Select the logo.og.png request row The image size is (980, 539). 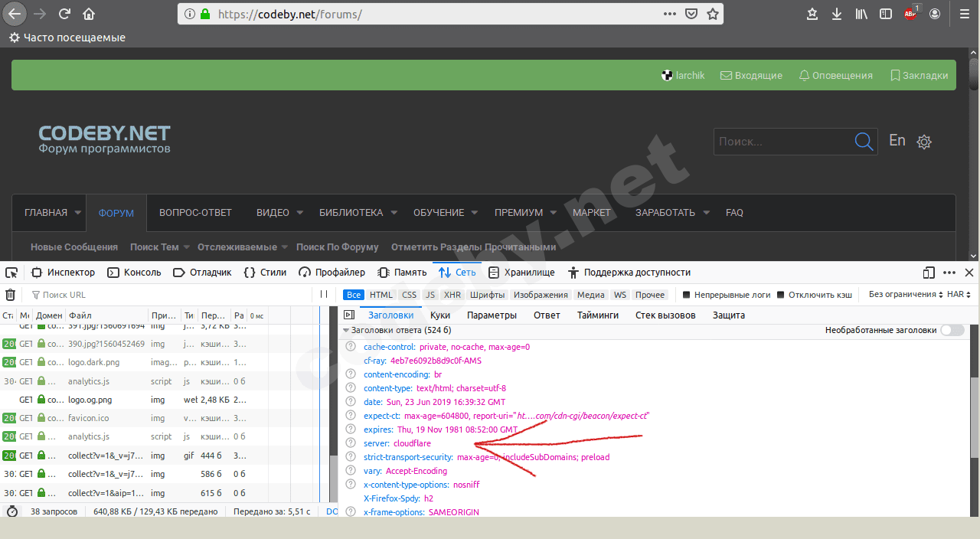165,400
